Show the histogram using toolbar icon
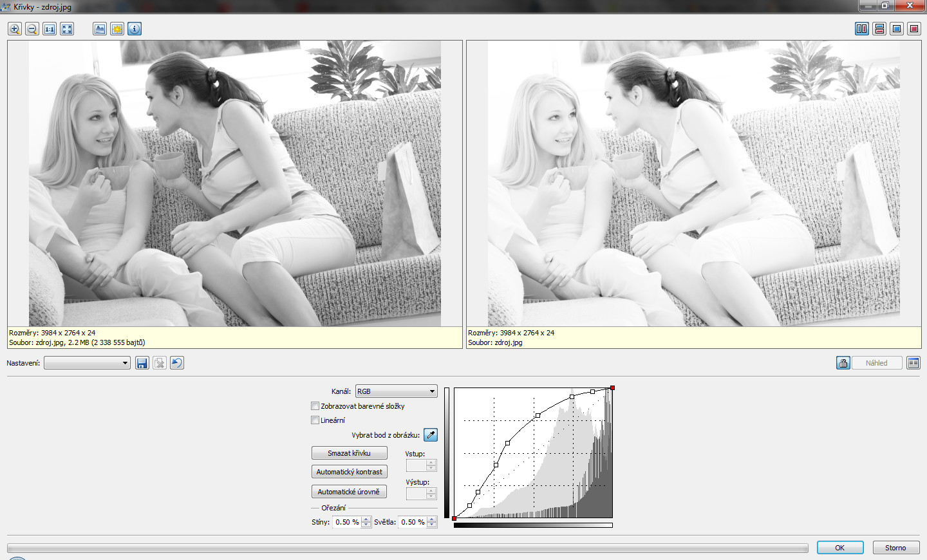Screen dimensions: 927x560 click(x=100, y=29)
